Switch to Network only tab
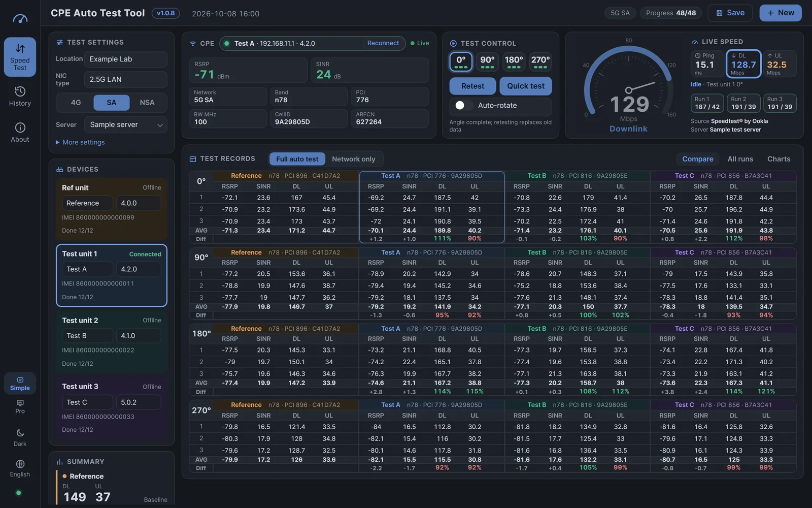Screen dimensions: 812x508 click(x=354, y=159)
